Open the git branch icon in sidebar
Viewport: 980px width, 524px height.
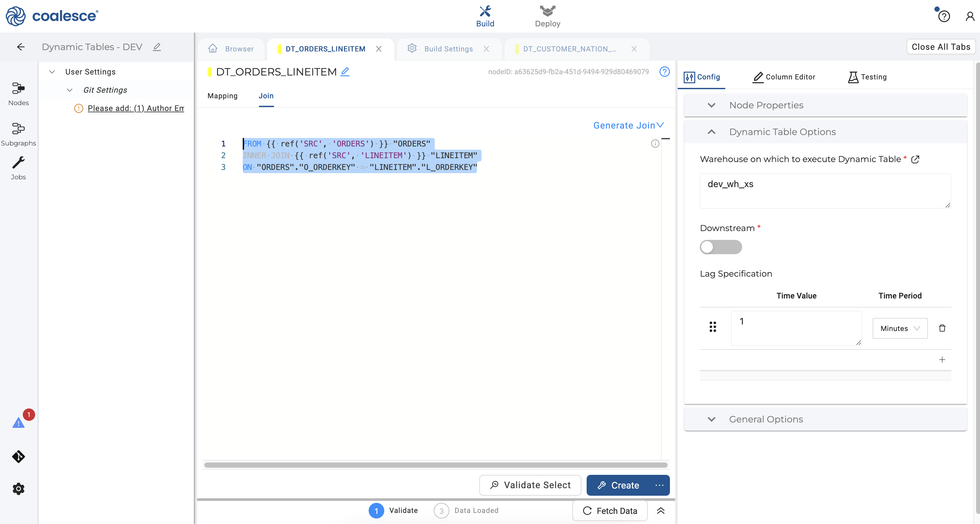(18, 456)
